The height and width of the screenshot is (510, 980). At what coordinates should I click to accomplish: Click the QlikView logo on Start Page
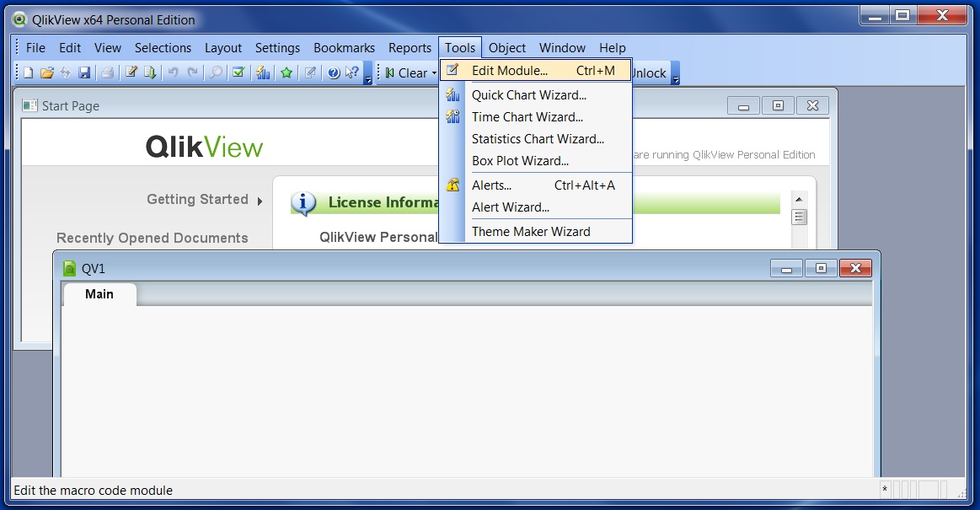point(205,147)
